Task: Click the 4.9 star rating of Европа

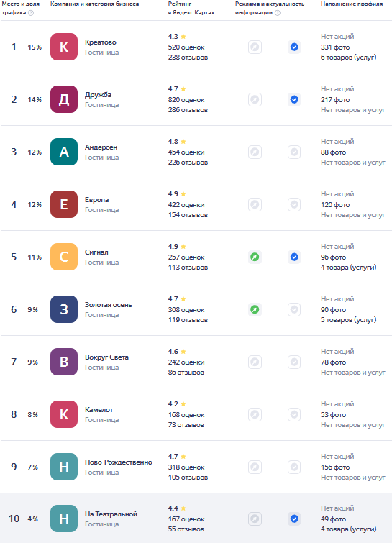Action: [177, 194]
